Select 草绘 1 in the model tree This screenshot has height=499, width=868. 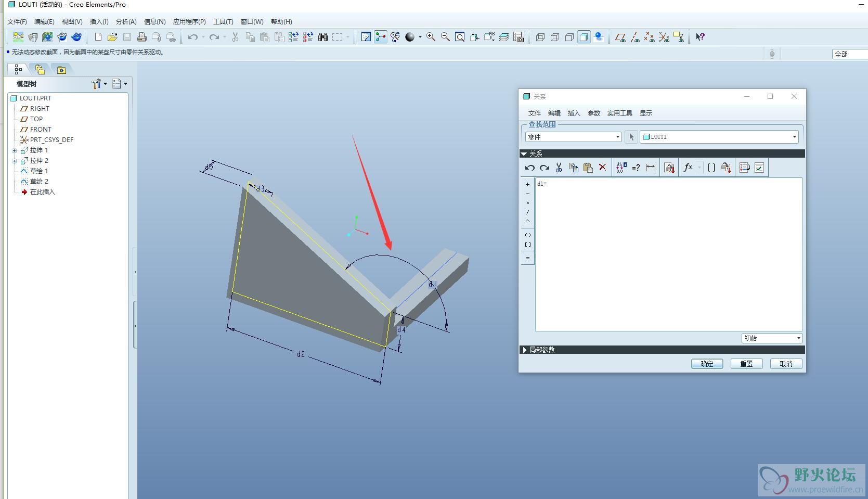tap(38, 171)
